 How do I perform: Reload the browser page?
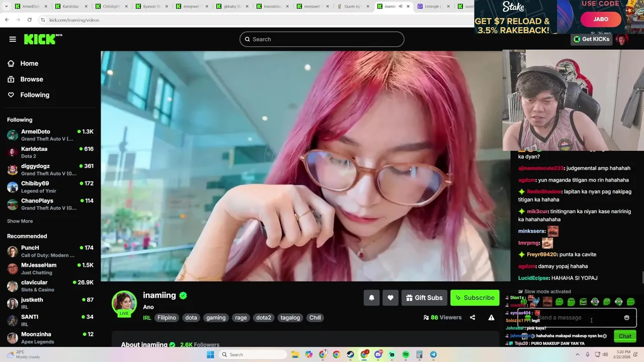[29, 20]
